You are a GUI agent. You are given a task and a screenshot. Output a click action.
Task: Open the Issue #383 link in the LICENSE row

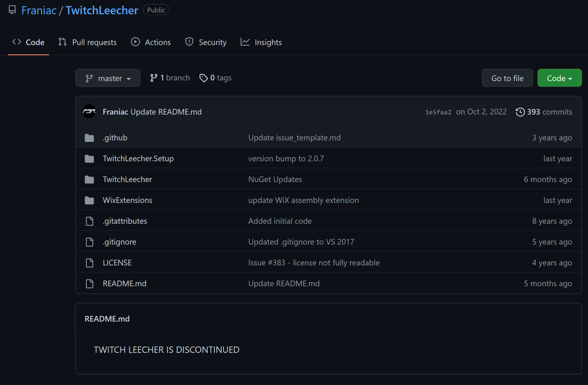tap(267, 263)
